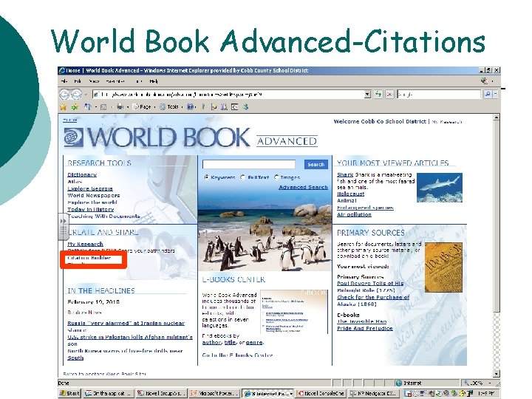The width and height of the screenshot is (532, 399).
Task: Open the Shark most viewed article link
Action: (345, 174)
